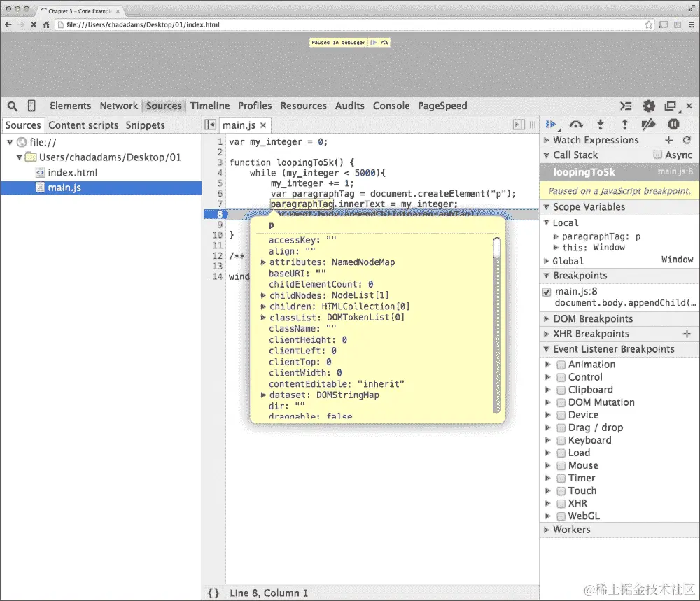Expand the Workers section
The height and width of the screenshot is (601, 700).
pyautogui.click(x=547, y=530)
